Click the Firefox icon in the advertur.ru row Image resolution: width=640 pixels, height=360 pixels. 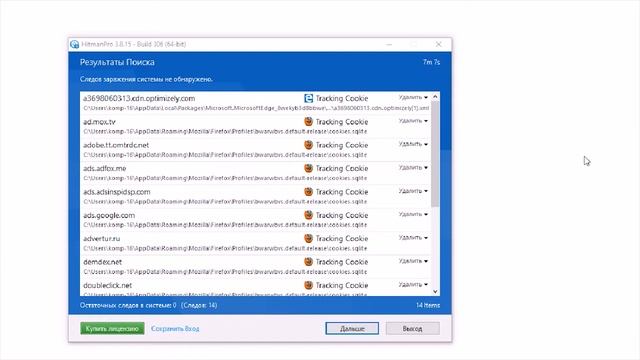(x=309, y=238)
